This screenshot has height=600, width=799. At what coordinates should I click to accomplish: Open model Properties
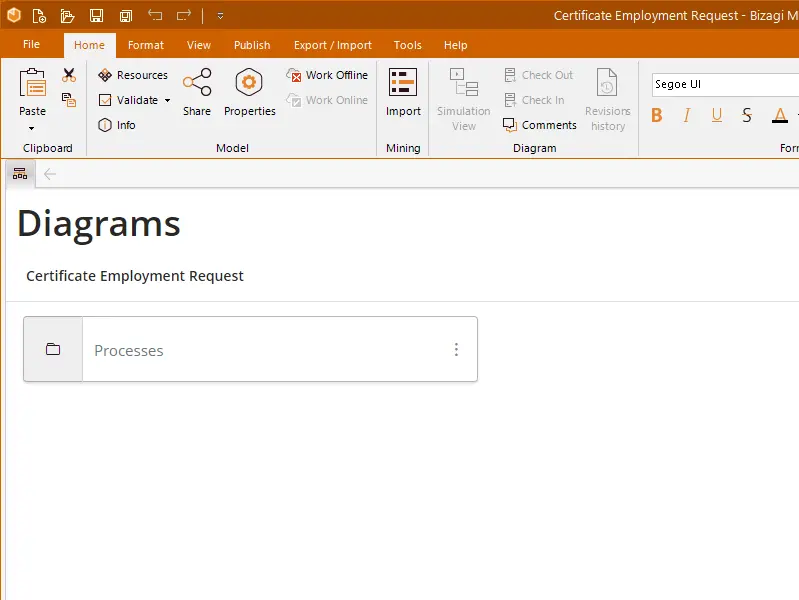point(250,92)
